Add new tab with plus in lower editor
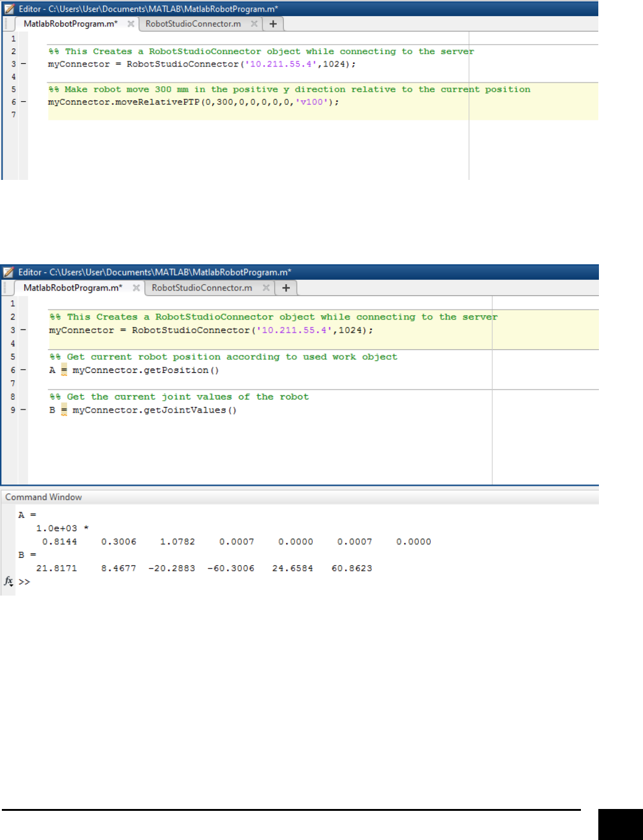 click(286, 288)
